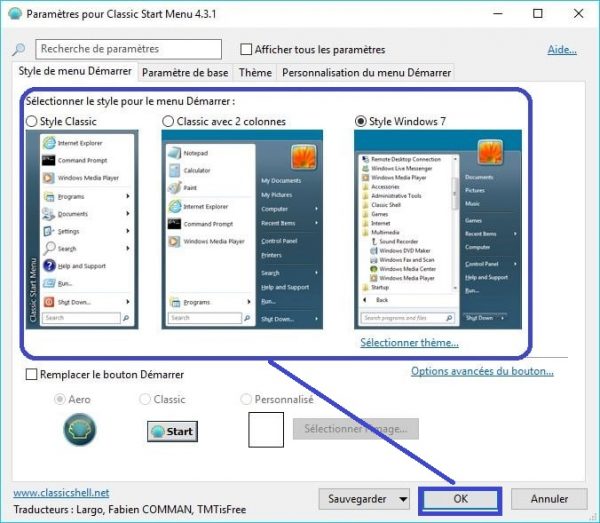This screenshot has height=523, width=600.
Task: Visit the www.classicshell.net link
Action: click(61, 493)
